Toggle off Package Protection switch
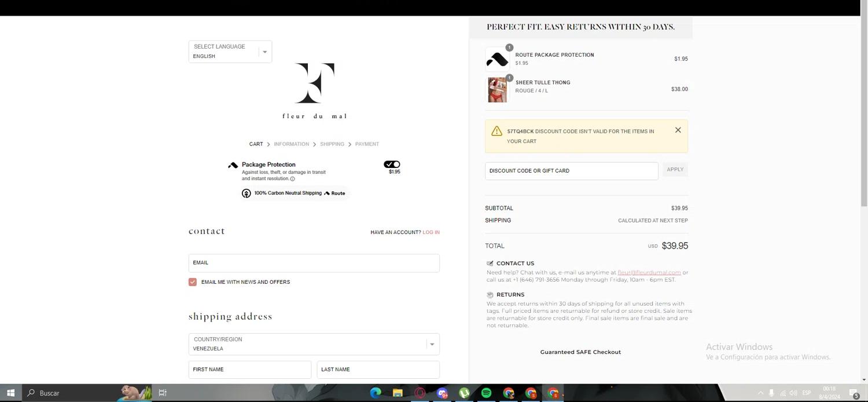The image size is (868, 402). (392, 165)
